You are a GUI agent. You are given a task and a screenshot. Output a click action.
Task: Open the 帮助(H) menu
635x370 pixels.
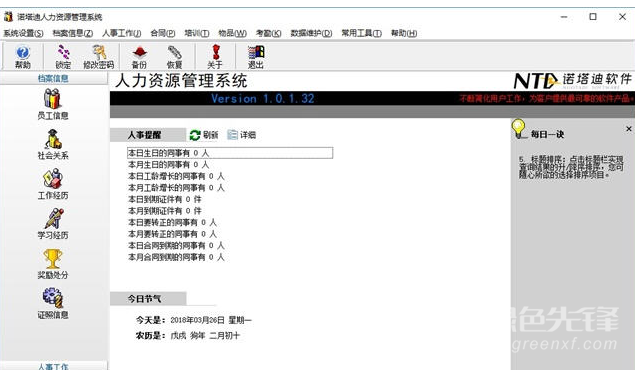(x=404, y=33)
